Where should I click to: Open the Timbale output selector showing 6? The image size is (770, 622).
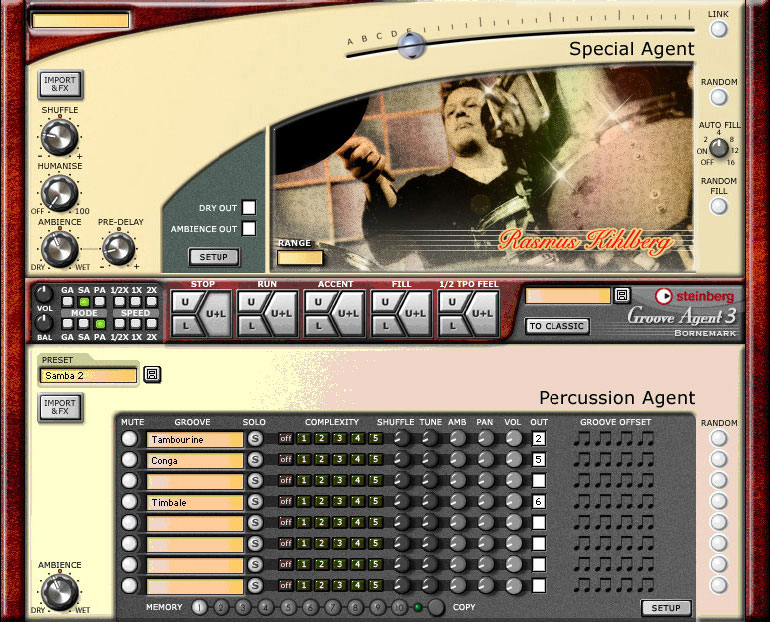pos(539,501)
